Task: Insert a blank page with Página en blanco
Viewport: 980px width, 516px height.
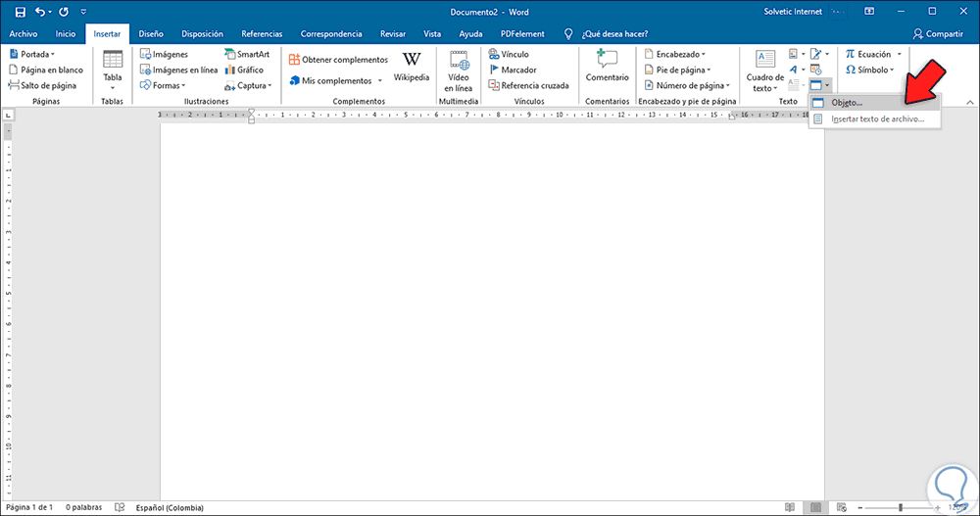Action: pyautogui.click(x=46, y=70)
